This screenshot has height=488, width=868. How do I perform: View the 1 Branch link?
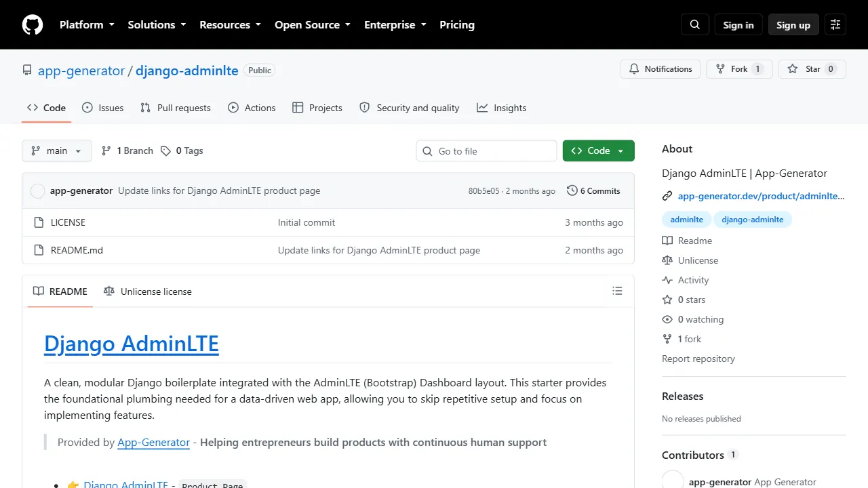click(x=127, y=150)
